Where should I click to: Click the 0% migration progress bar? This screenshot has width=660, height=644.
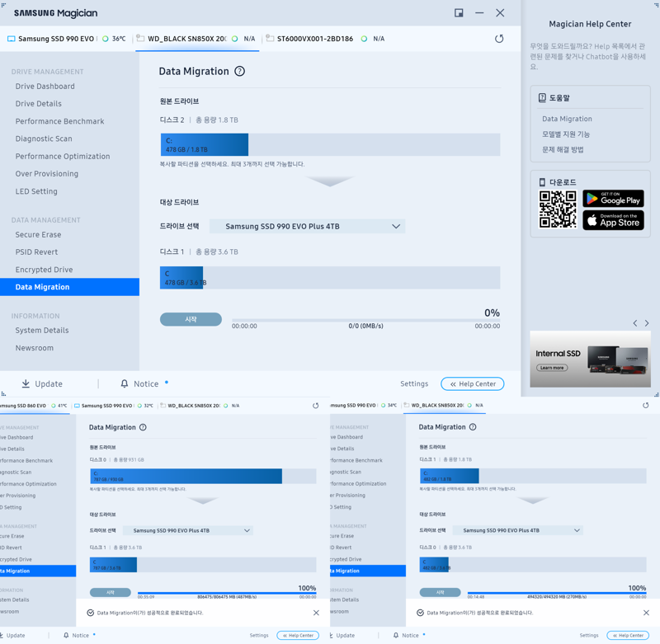coord(365,321)
